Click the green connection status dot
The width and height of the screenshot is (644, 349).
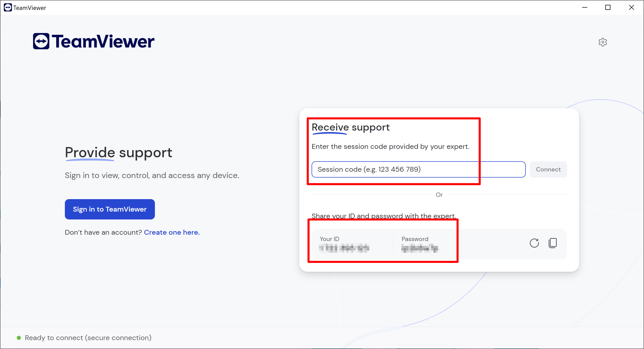pyautogui.click(x=19, y=338)
